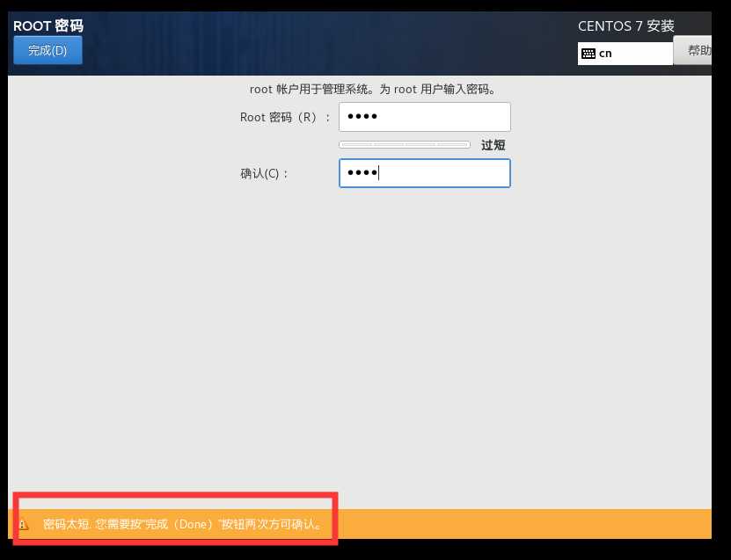Click the password strength bar
Viewport: 731px width, 560px height.
point(405,145)
